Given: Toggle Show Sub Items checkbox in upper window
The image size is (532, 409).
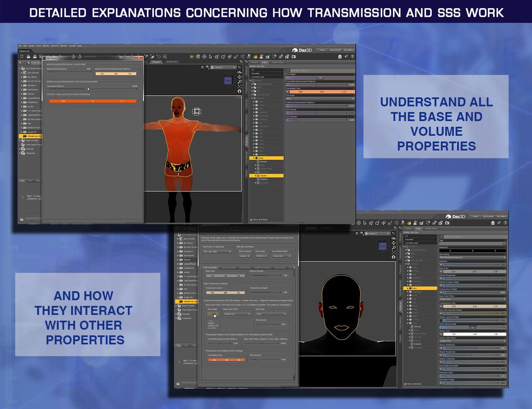Looking at the screenshot, I should pyautogui.click(x=251, y=219).
